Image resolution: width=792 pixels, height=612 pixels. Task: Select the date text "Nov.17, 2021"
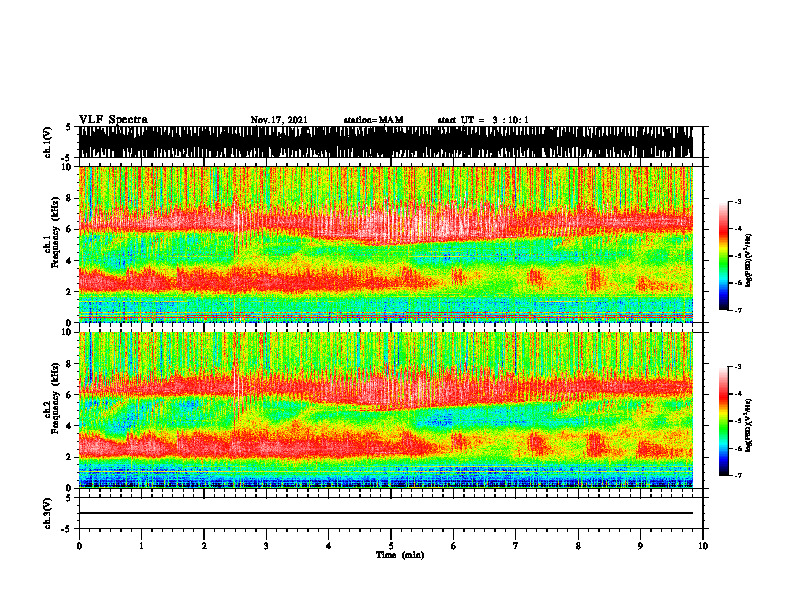[279, 120]
